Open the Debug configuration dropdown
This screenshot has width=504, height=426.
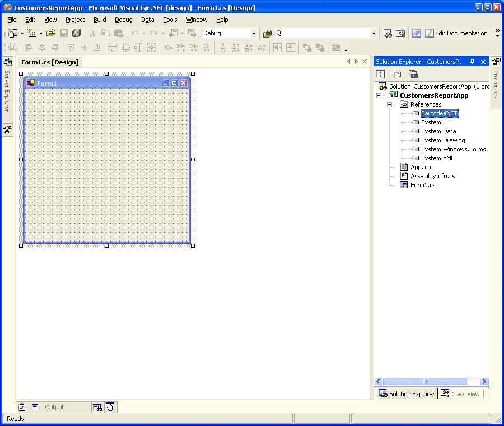tap(254, 33)
